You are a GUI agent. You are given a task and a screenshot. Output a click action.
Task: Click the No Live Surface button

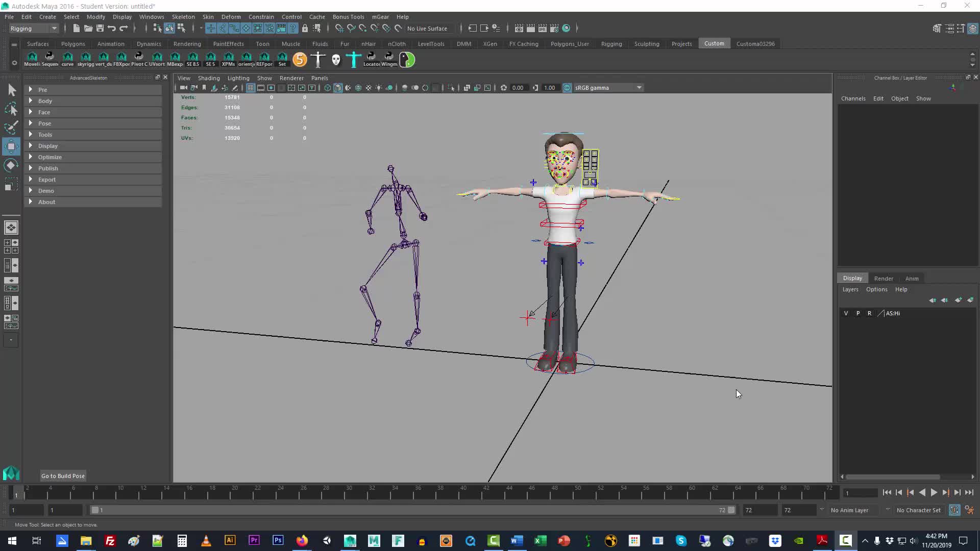pyautogui.click(x=429, y=28)
